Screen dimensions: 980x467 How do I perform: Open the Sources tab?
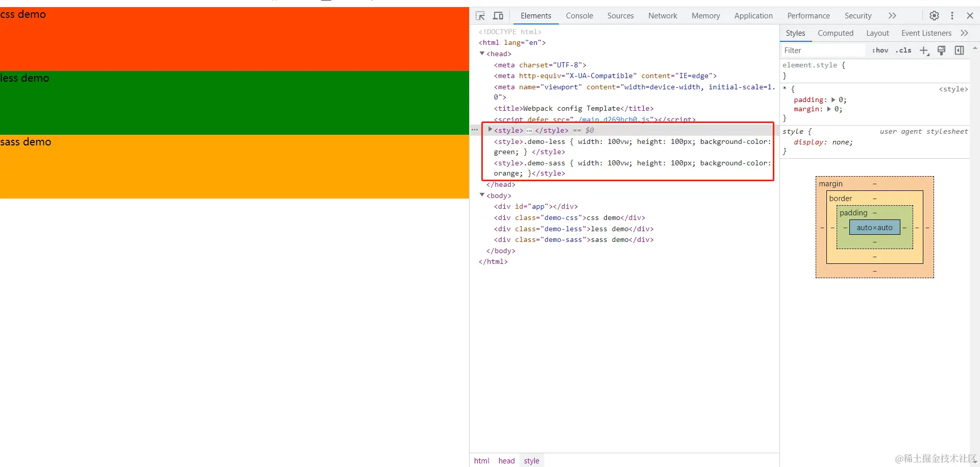[621, 16]
